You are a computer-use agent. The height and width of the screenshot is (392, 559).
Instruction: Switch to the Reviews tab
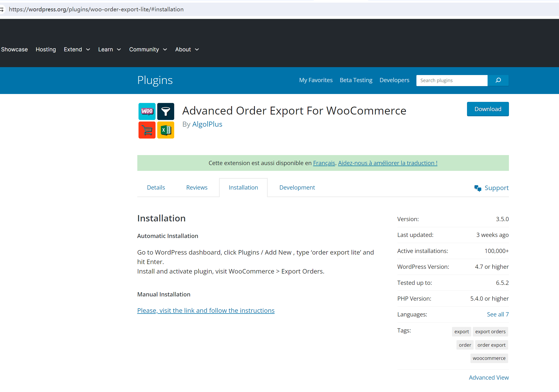197,187
